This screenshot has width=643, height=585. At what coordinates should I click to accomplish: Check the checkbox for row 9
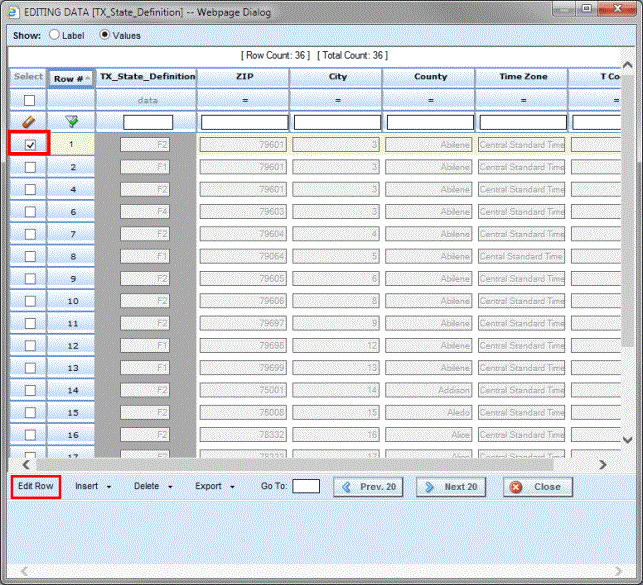[30, 279]
